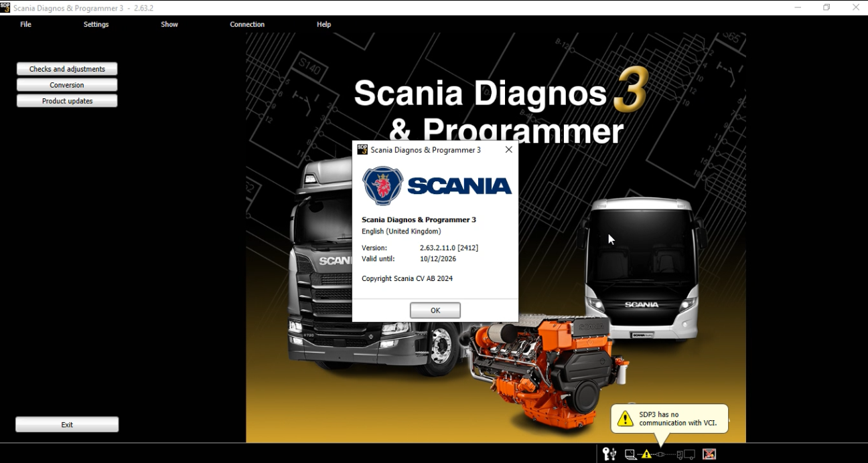Click the Checks and adjustments button
The height and width of the screenshot is (463, 868).
(67, 69)
